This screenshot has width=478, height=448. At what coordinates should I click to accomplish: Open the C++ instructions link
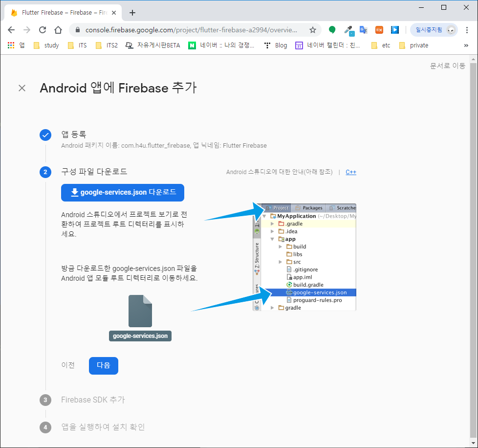pos(351,172)
